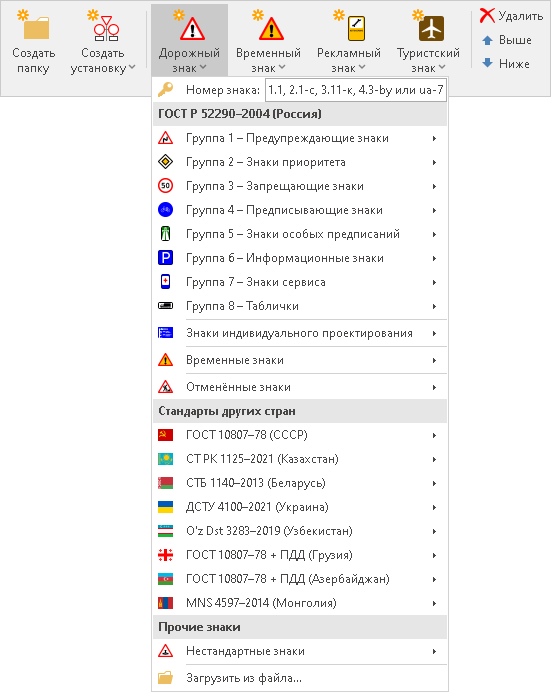Viewport: 551px width, 692px height.
Task: Click the red X Удалить icon
Action: point(487,15)
